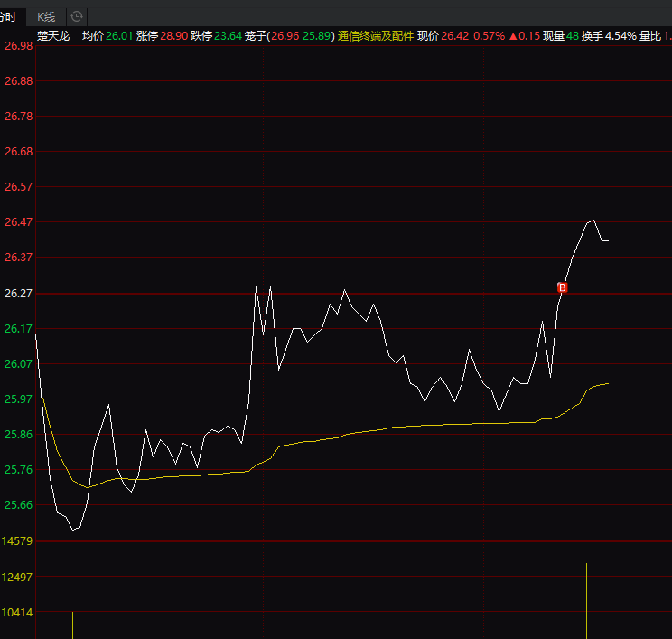Click y-axis label 26.17
Screen dimensions: 672x639
[x=18, y=329]
